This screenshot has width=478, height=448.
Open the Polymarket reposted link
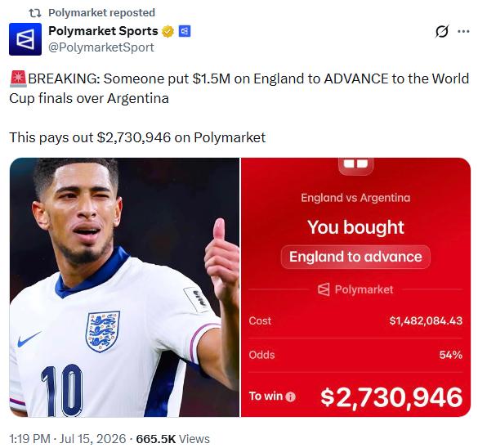click(101, 13)
